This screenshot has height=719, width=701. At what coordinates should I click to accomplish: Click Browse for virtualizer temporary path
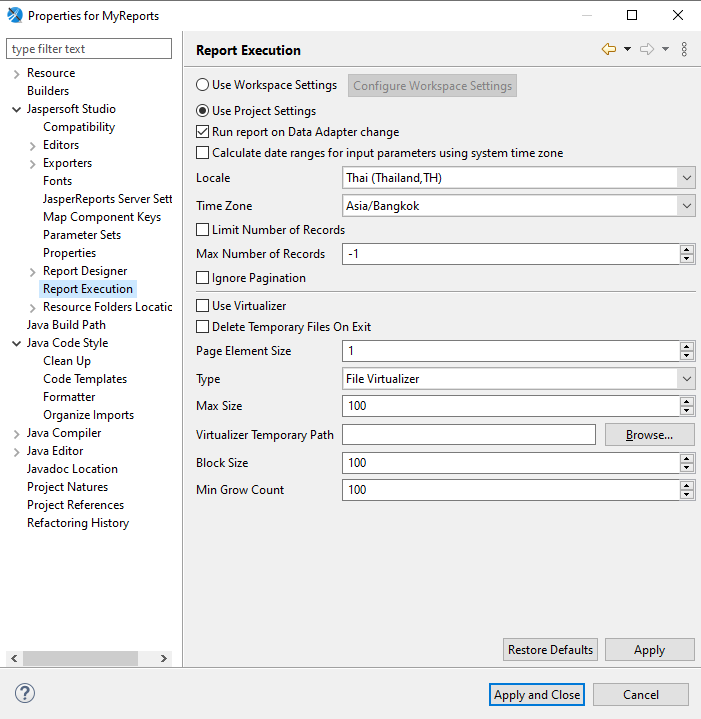click(x=650, y=435)
